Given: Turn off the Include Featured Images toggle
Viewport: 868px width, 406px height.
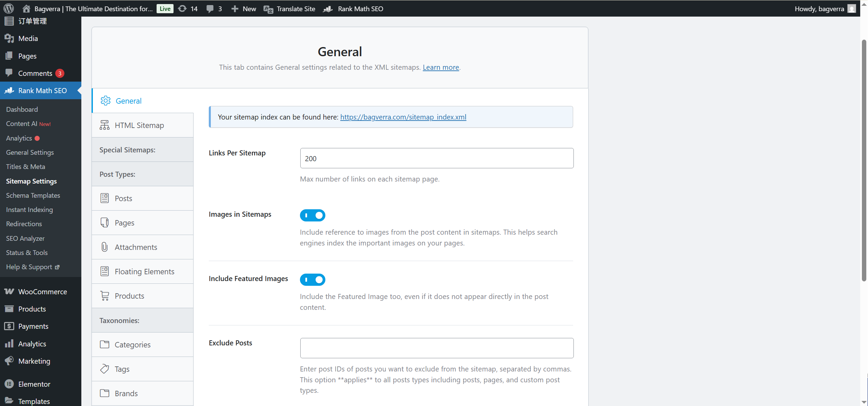Looking at the screenshot, I should click(312, 279).
